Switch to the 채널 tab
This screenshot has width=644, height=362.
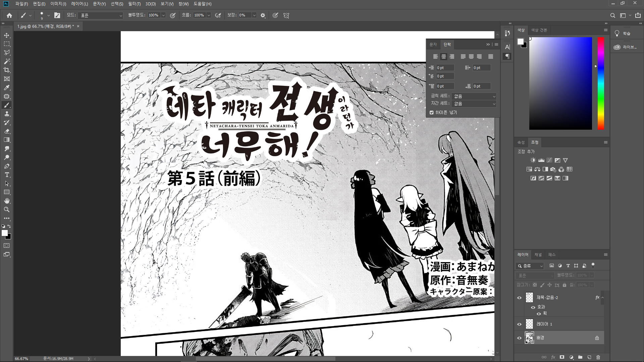pyautogui.click(x=538, y=255)
